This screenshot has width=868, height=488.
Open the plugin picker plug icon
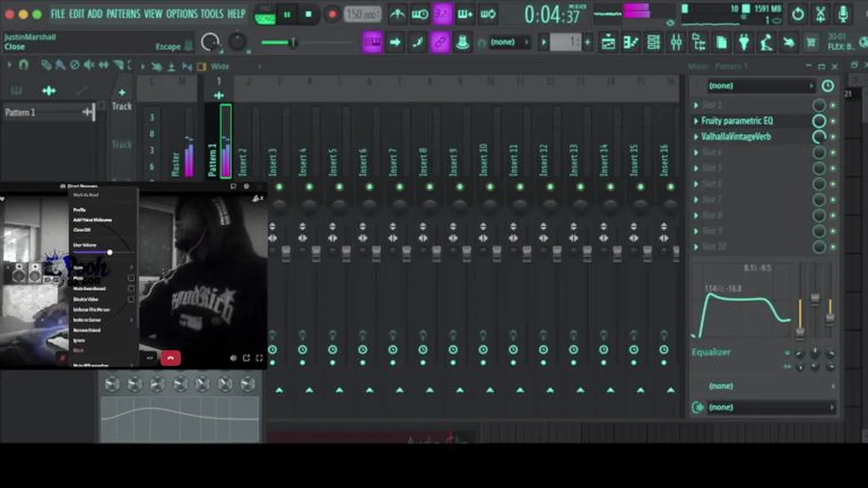coord(744,43)
